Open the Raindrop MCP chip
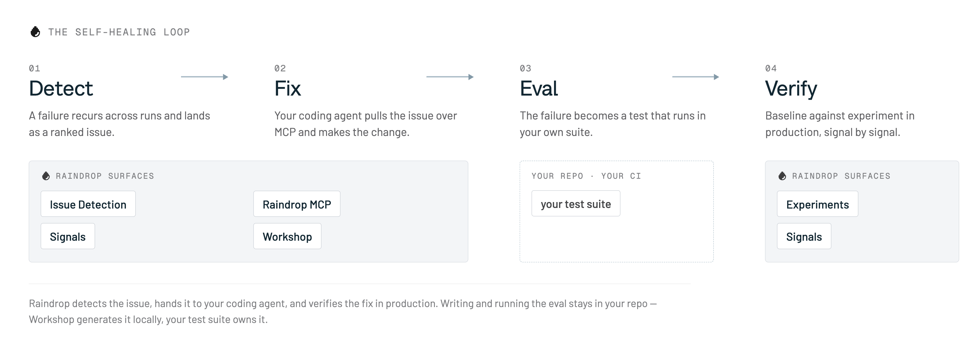The height and width of the screenshot is (341, 980). pyautogui.click(x=297, y=204)
